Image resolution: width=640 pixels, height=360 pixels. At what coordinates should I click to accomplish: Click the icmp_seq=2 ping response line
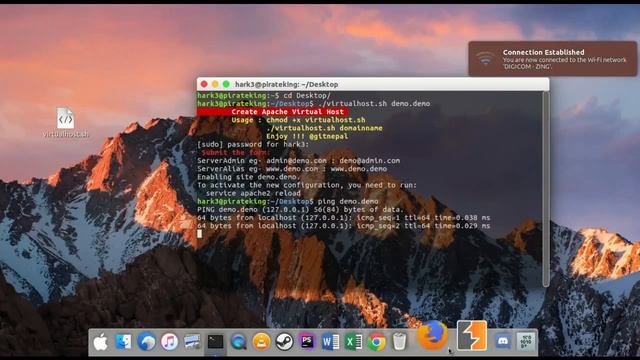point(344,226)
